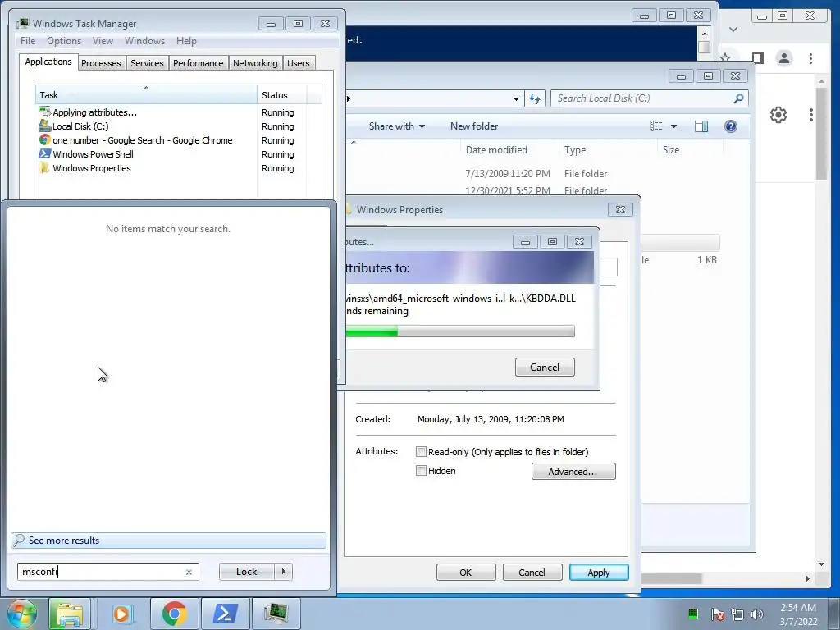Open Chrome profile avatar icon

[x=783, y=58]
